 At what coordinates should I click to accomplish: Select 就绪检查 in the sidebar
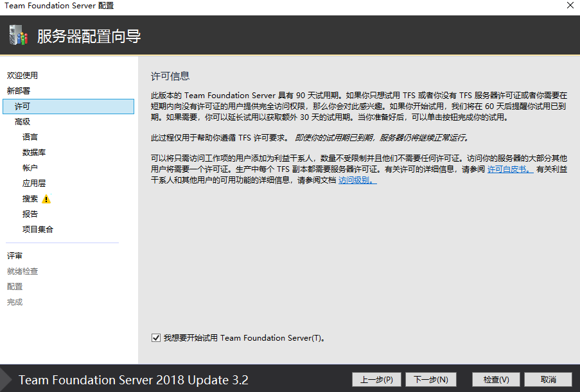[x=22, y=271]
